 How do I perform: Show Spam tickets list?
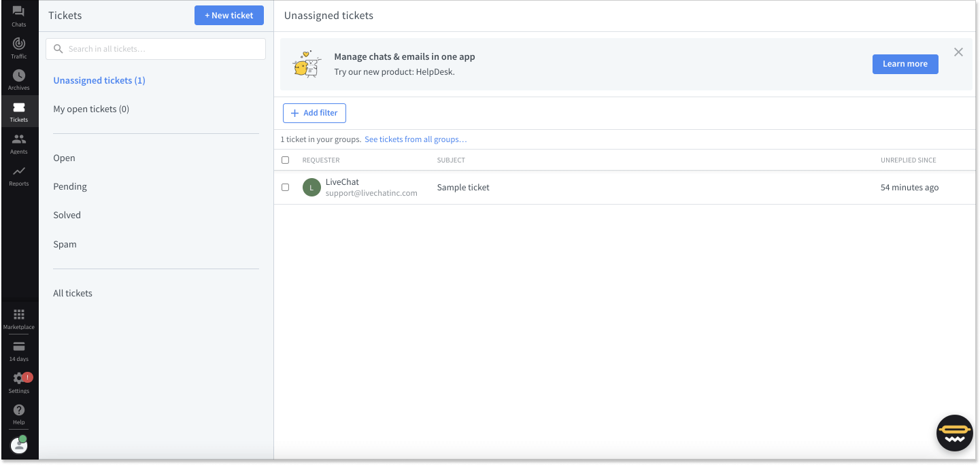(x=65, y=244)
